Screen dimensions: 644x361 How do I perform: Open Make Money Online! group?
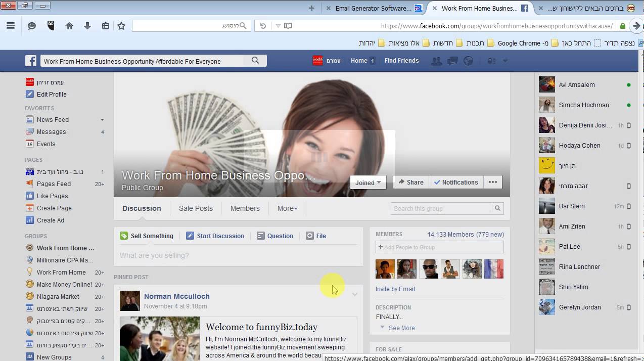(59, 284)
